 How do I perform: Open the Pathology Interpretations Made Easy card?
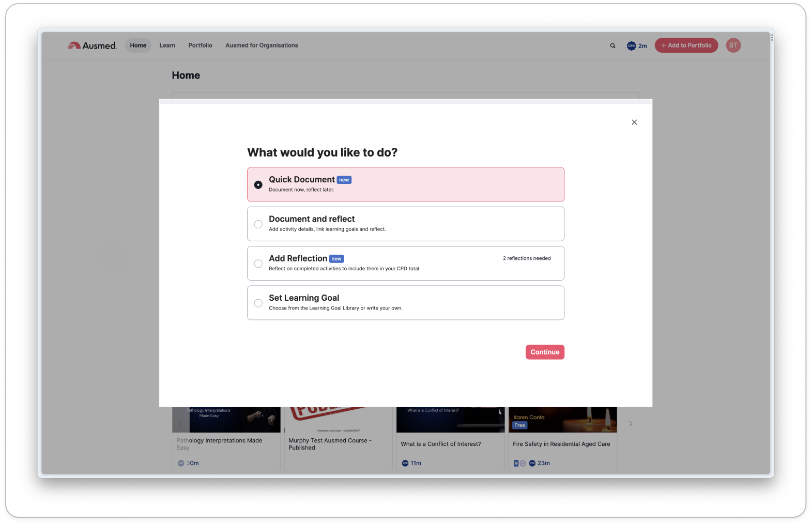226,439
